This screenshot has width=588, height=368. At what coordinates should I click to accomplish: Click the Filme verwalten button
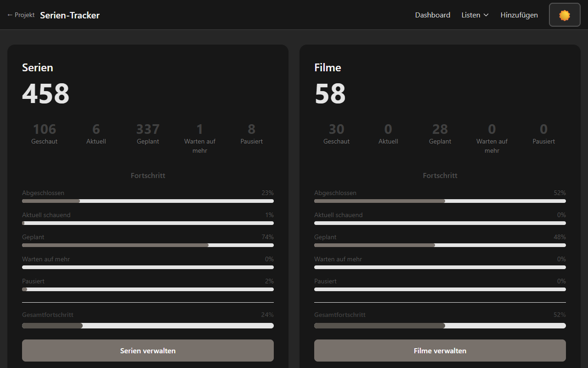(440, 351)
